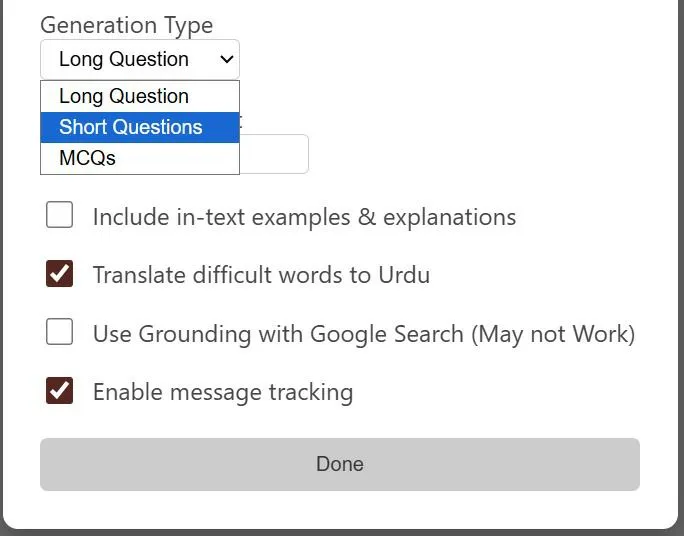Viewport: 684px width, 536px height.
Task: Click the 'Long Question' text in the closed select box
Action: [123, 59]
